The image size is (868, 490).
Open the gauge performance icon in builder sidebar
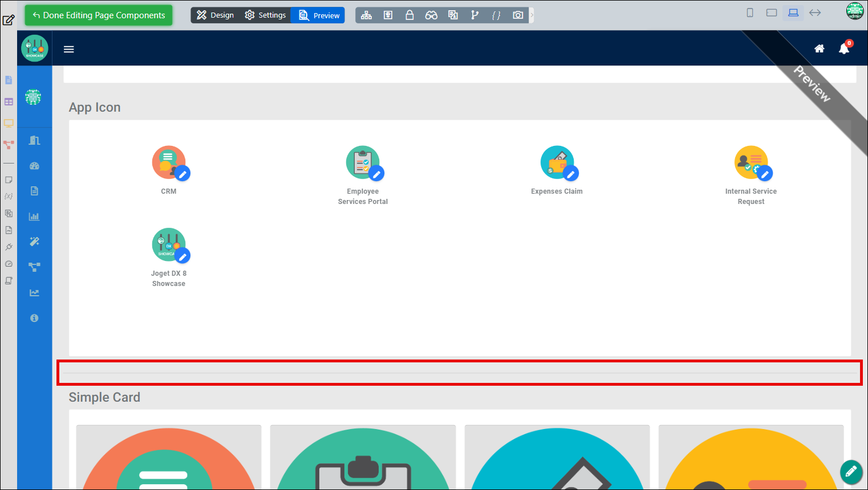[x=9, y=264]
